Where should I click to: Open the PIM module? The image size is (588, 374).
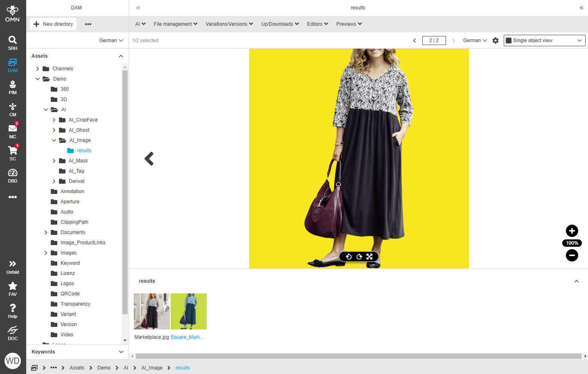click(x=13, y=87)
